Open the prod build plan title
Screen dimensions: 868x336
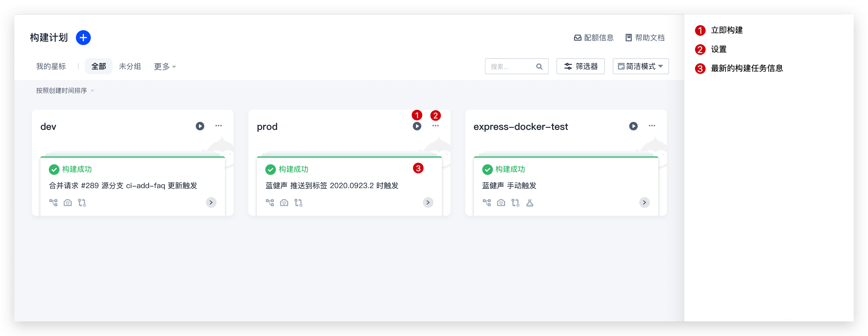pos(267,127)
